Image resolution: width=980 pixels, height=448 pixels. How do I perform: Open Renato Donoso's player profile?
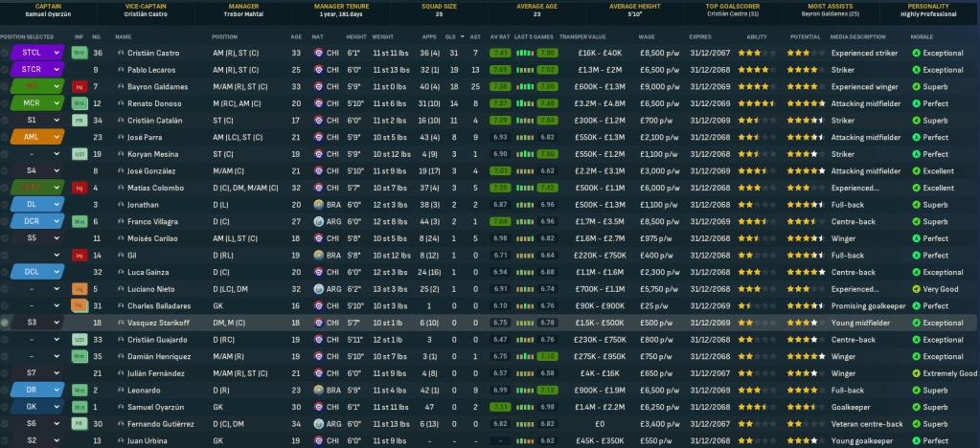click(x=153, y=103)
